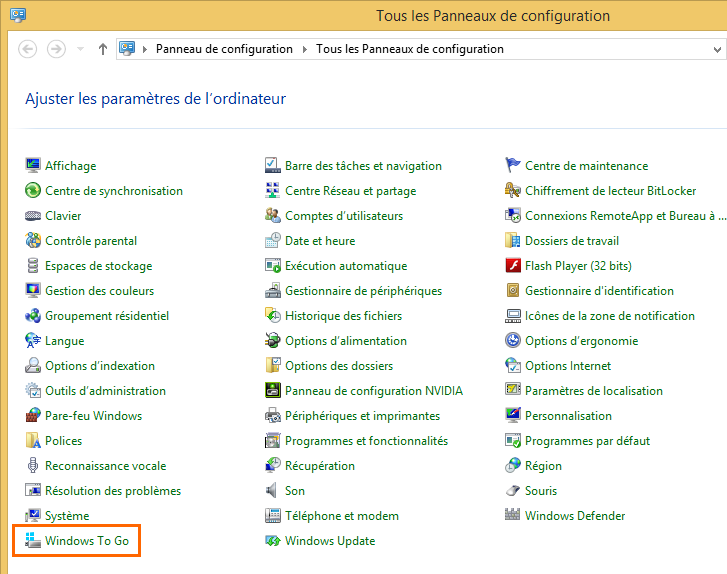
Task: Open the Options d'alimentation link
Action: point(346,341)
